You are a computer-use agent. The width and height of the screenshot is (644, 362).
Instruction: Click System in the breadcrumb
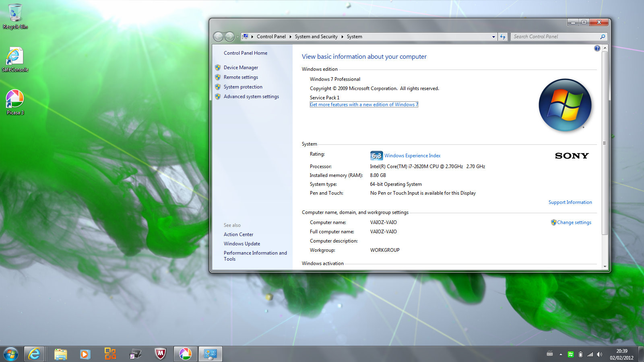355,37
